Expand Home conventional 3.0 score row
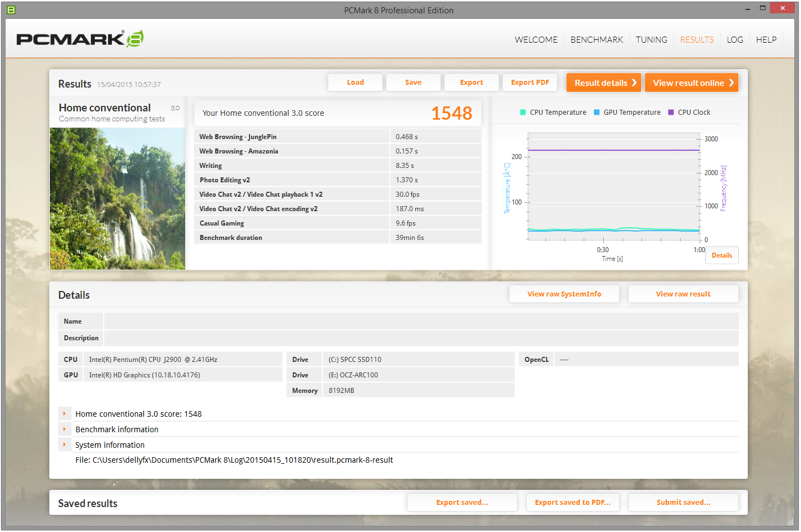Viewport: 801px width, 532px height. [x=65, y=414]
